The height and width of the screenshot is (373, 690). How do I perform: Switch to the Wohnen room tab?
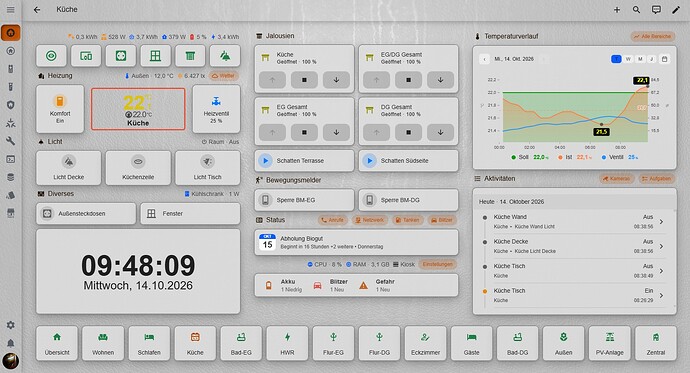tap(103, 343)
